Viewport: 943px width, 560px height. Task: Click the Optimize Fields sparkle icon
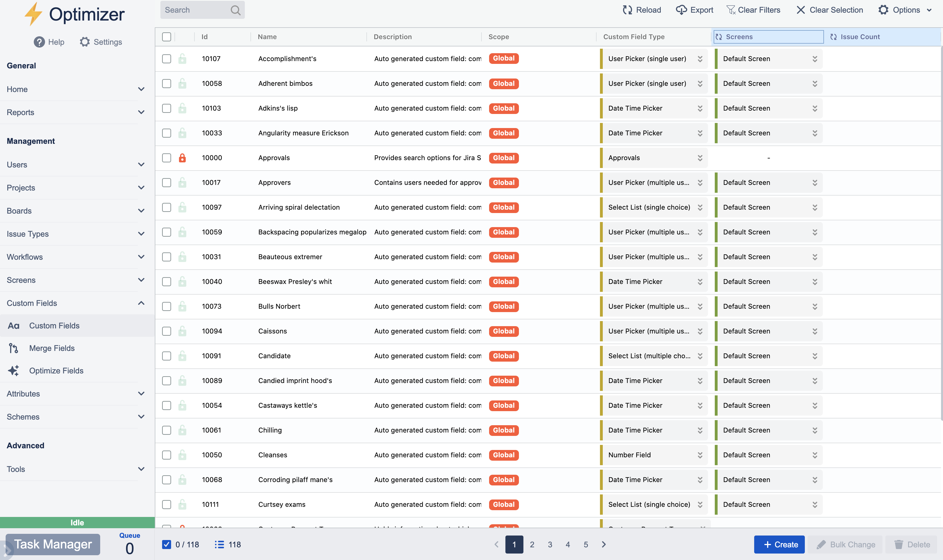[x=14, y=371]
